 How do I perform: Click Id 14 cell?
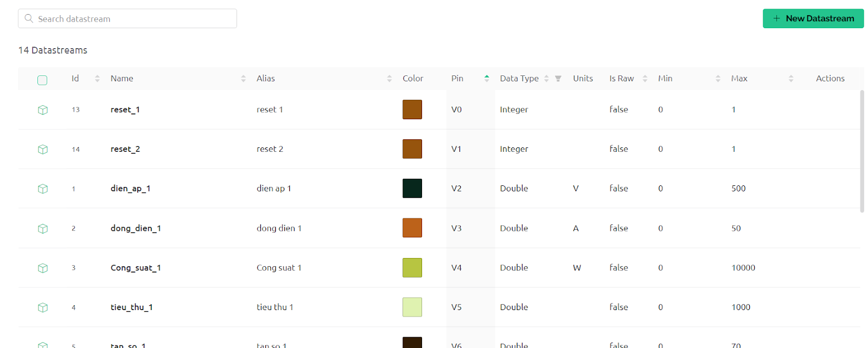click(75, 149)
